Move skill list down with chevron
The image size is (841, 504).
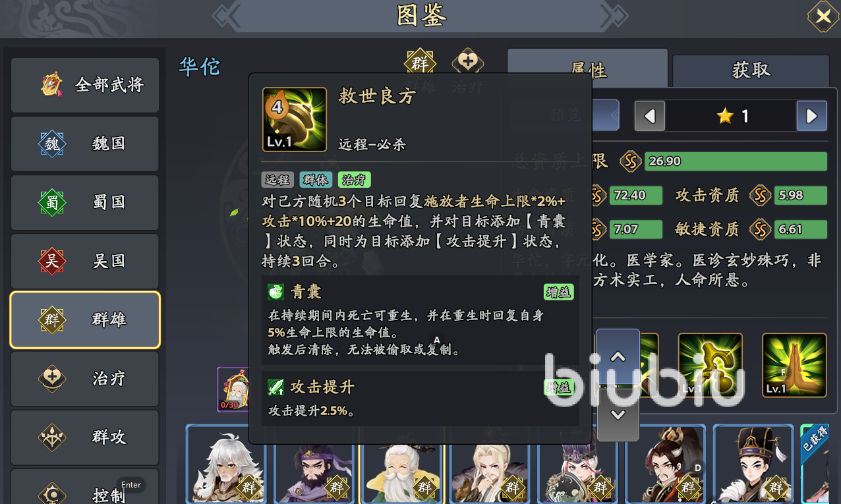(x=618, y=414)
